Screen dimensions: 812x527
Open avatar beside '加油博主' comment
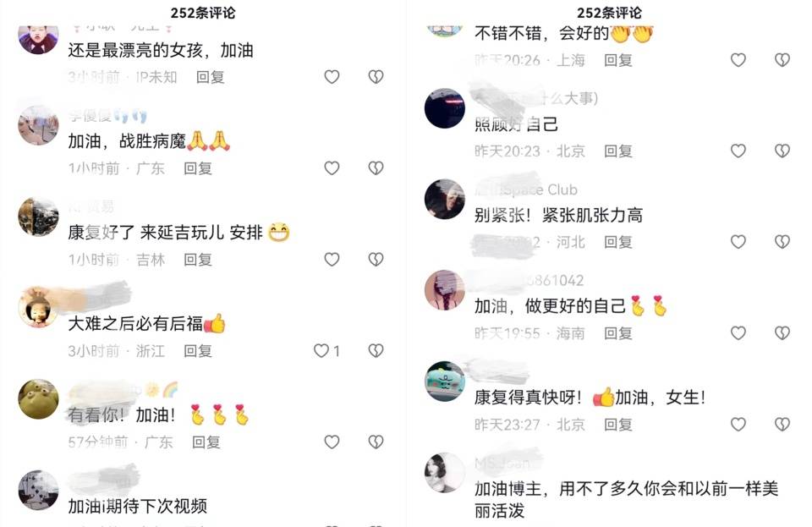coord(444,473)
